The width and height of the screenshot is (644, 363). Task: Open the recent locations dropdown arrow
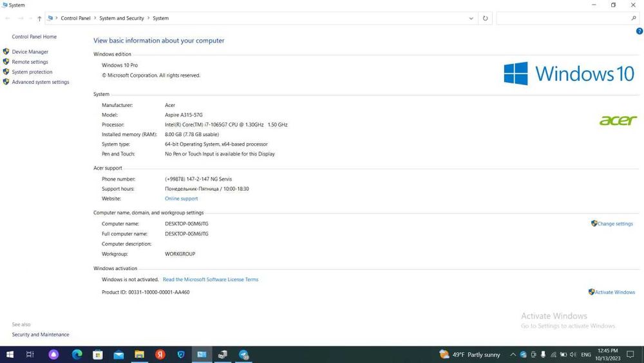(x=30, y=19)
